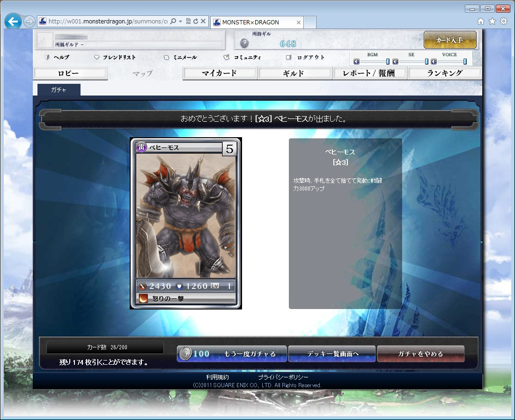Refresh the page with reload icon
The height and width of the screenshot is (420, 515).
point(196,22)
